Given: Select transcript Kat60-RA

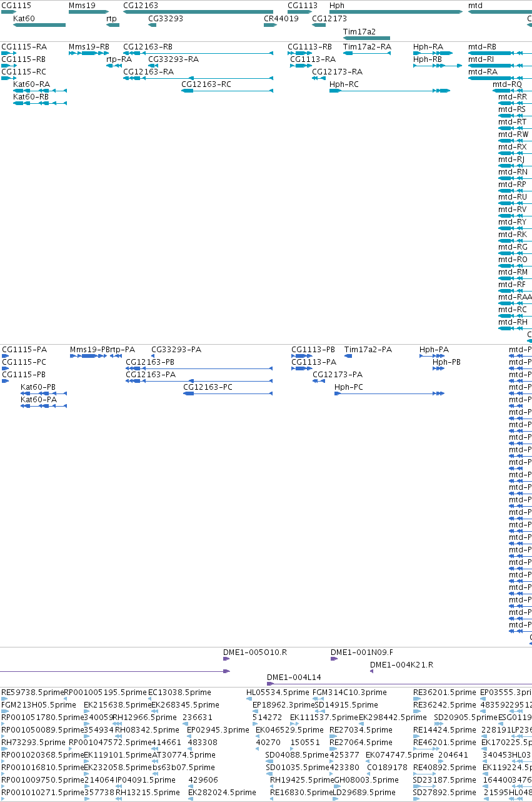Looking at the screenshot, I should pyautogui.click(x=31, y=84).
